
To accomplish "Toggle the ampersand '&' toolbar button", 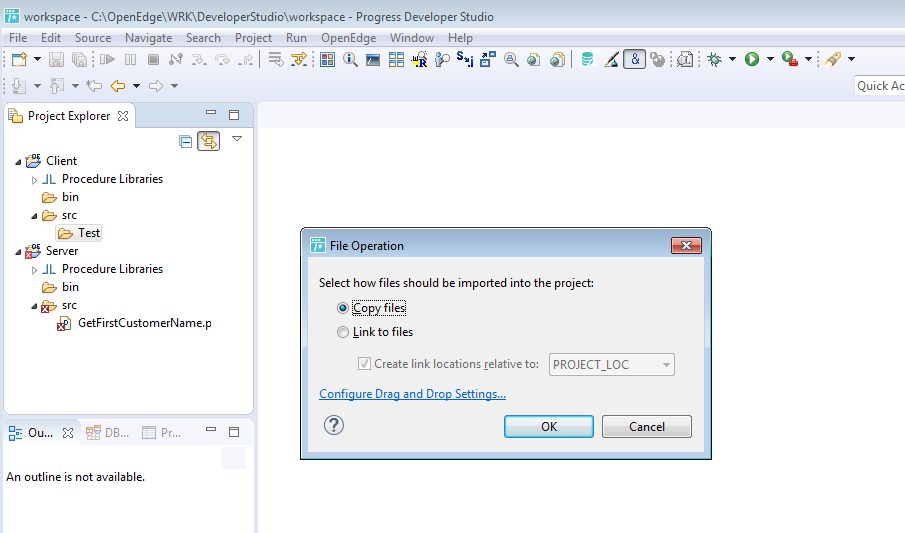I will pos(634,59).
